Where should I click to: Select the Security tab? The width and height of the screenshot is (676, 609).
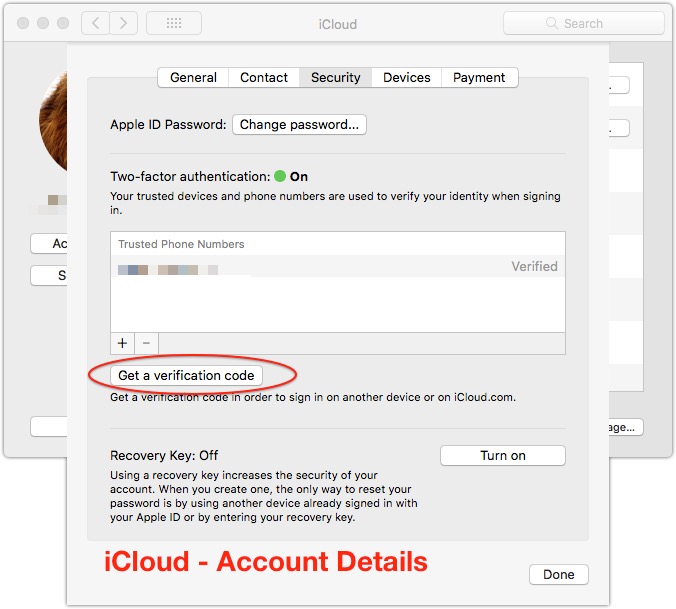[335, 78]
